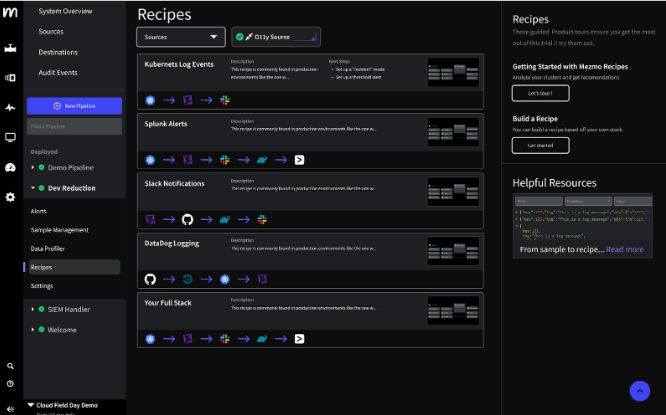The image size is (666, 415).
Task: Click the Read more link
Action: [x=624, y=249]
